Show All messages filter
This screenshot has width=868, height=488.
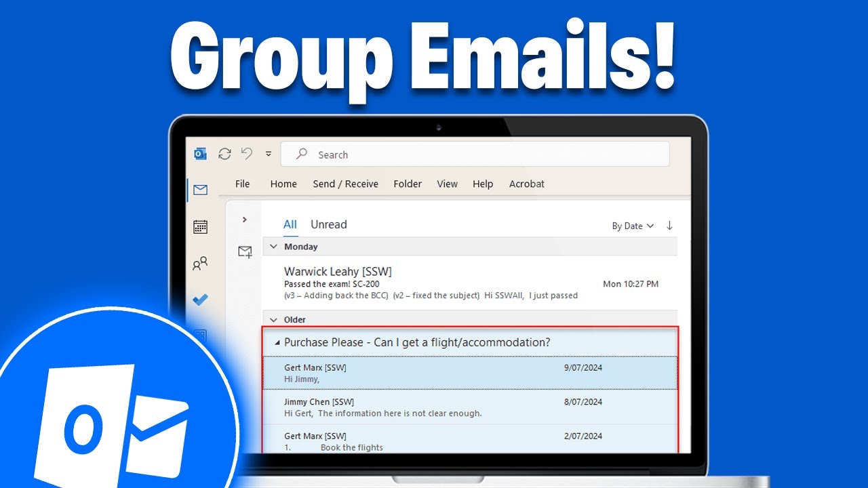pos(290,224)
